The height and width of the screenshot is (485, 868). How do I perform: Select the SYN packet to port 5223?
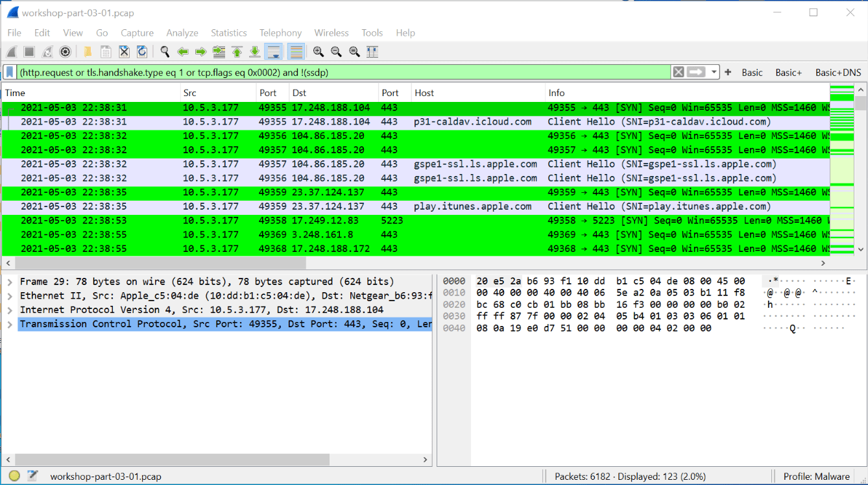[x=416, y=221]
